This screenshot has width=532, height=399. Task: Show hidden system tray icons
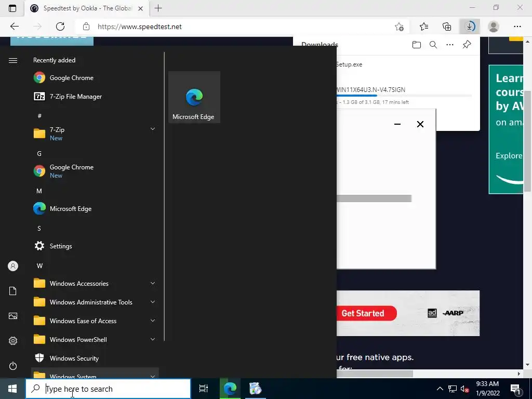tap(440, 389)
